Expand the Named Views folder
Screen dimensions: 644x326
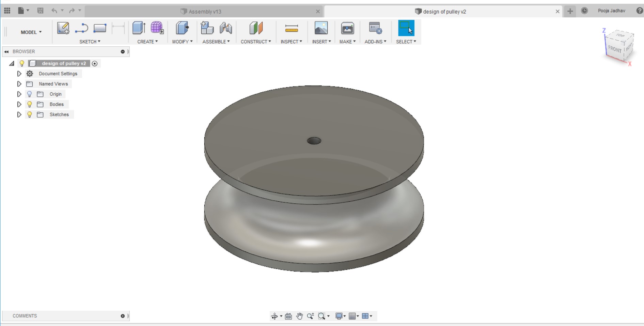click(19, 84)
